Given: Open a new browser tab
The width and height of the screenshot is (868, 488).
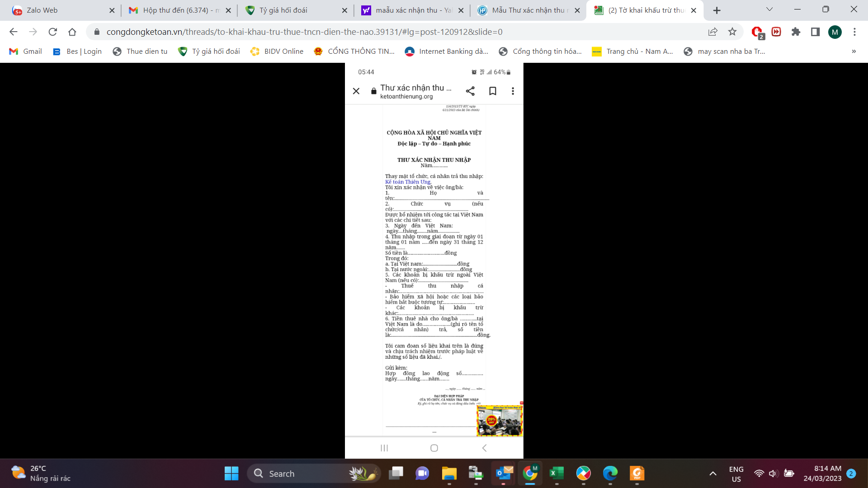Looking at the screenshot, I should point(717,10).
